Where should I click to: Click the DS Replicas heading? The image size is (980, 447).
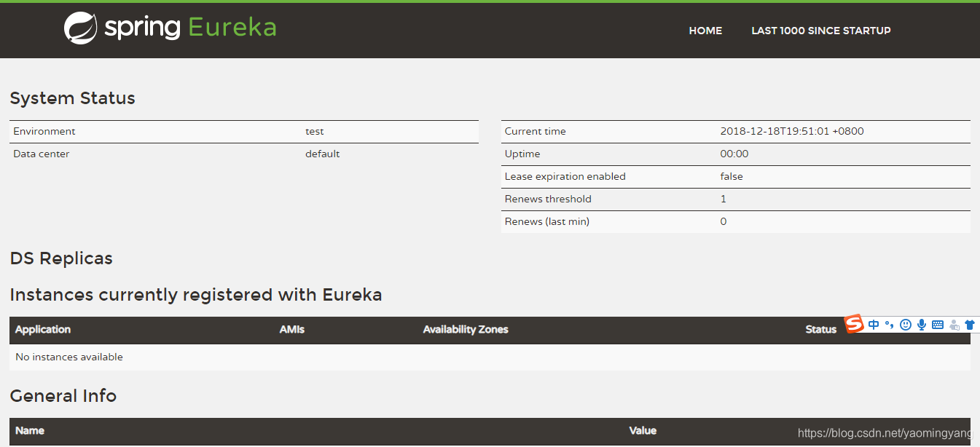tap(61, 258)
